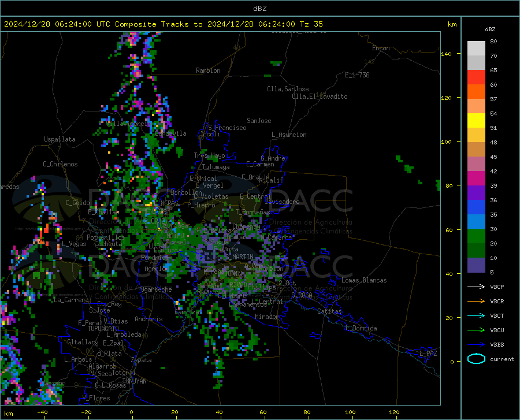Viewport: 520px width, 420px height.
Task: Click the Clla.SanJose label
Action: pos(288,89)
